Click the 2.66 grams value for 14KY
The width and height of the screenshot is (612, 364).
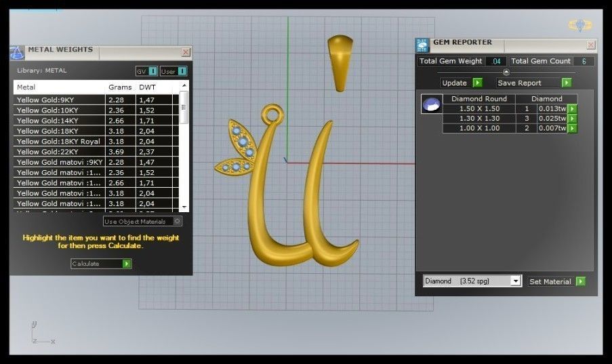tap(117, 121)
